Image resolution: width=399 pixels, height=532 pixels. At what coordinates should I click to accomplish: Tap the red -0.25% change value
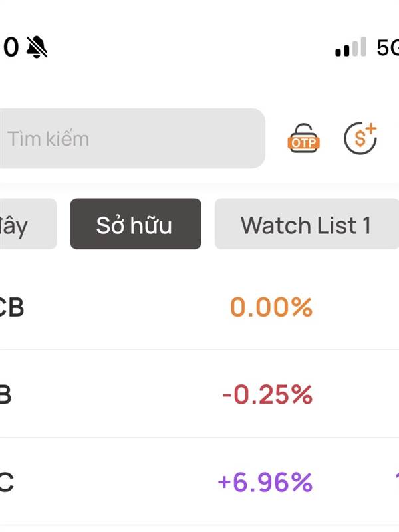pyautogui.click(x=267, y=395)
